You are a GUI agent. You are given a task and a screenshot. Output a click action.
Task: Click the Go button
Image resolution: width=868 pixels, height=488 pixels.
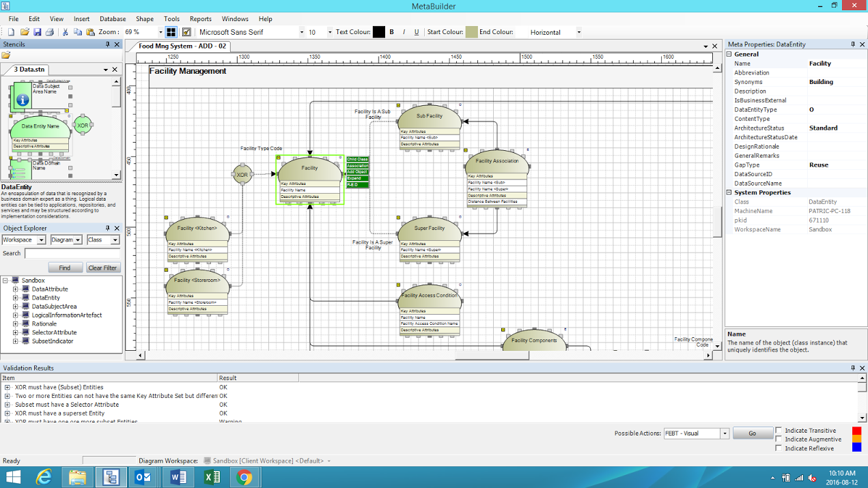point(753,433)
